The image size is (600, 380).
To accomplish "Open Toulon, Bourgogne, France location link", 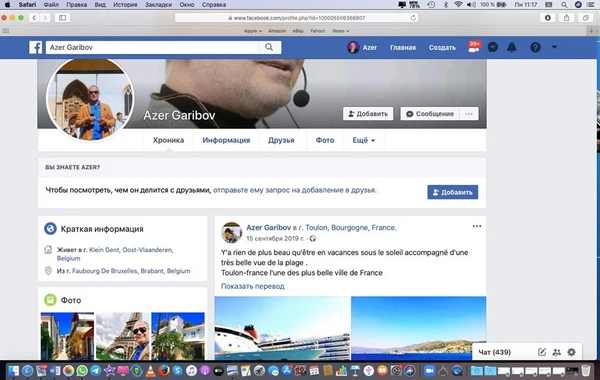I will pos(351,227).
